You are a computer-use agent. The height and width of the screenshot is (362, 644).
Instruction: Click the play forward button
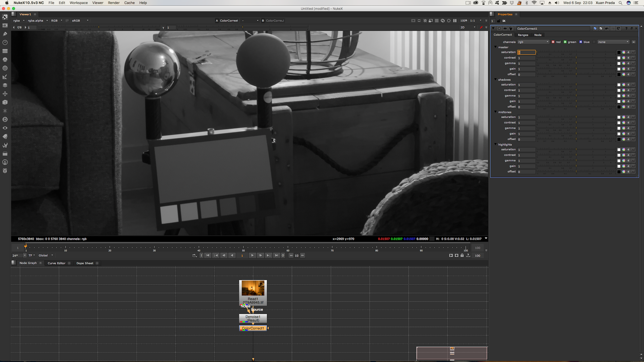(252, 255)
